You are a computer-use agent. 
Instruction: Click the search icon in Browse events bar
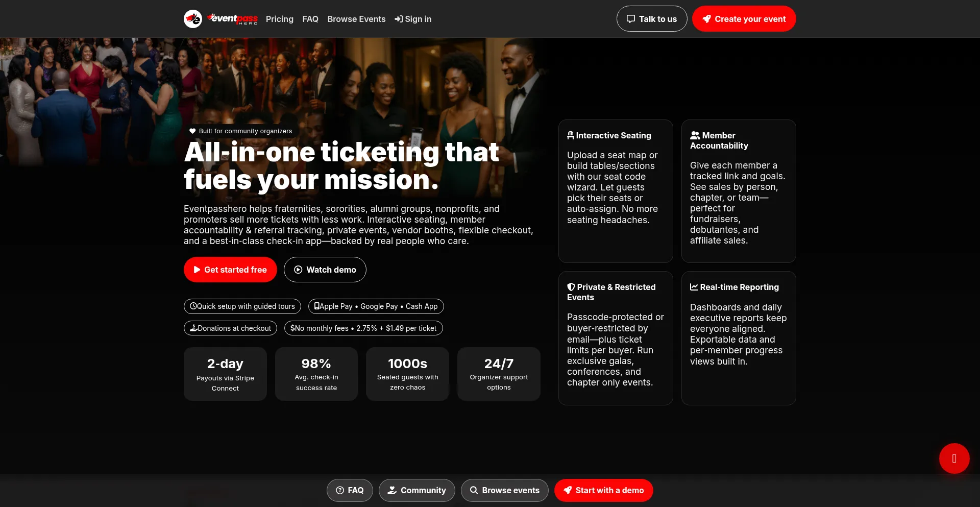[x=473, y=490]
